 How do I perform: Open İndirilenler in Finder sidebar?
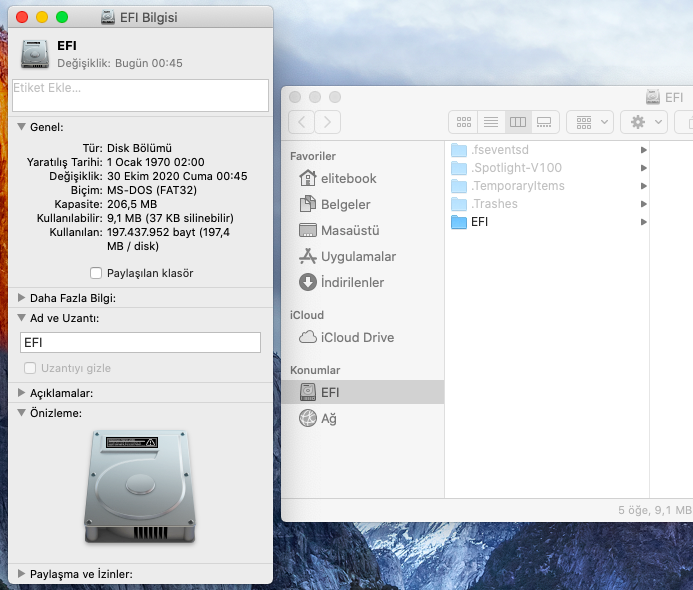pyautogui.click(x=352, y=282)
